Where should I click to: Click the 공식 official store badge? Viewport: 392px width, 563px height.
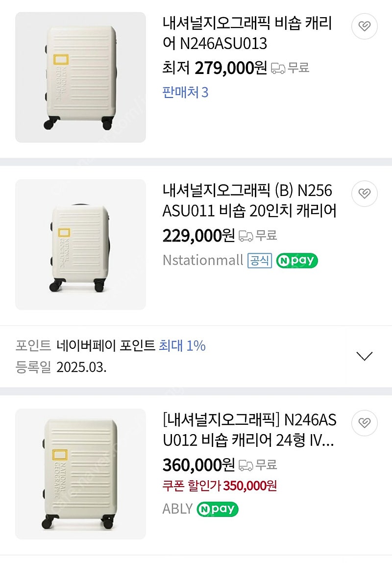260,260
